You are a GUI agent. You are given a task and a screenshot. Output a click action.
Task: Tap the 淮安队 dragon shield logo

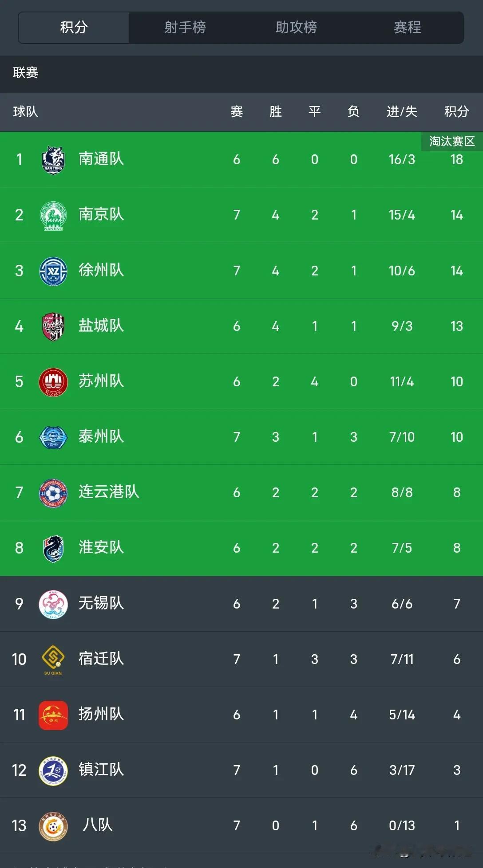(x=53, y=549)
